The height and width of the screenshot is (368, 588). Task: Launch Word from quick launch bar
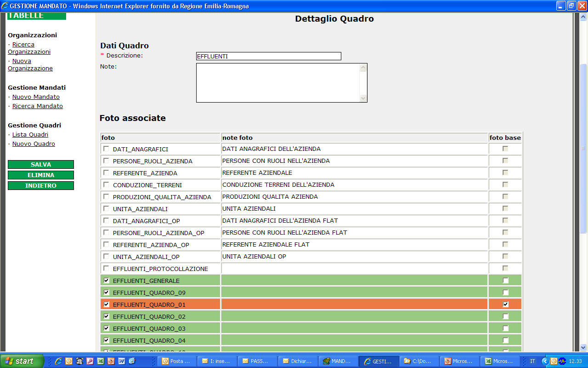[122, 361]
